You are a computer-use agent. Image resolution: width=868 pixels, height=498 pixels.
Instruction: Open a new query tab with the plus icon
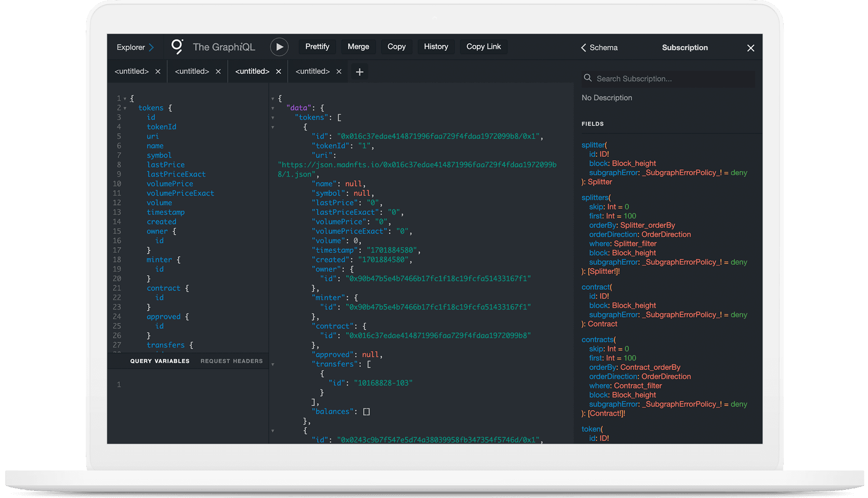359,71
